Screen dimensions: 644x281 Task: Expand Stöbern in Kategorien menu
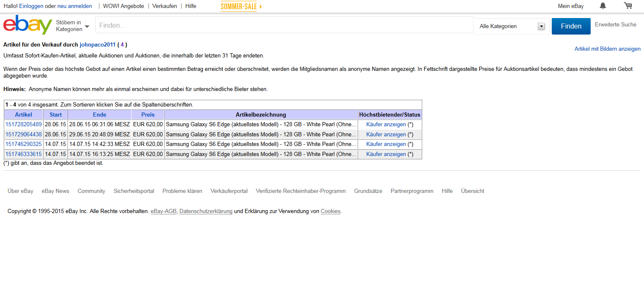(73, 26)
